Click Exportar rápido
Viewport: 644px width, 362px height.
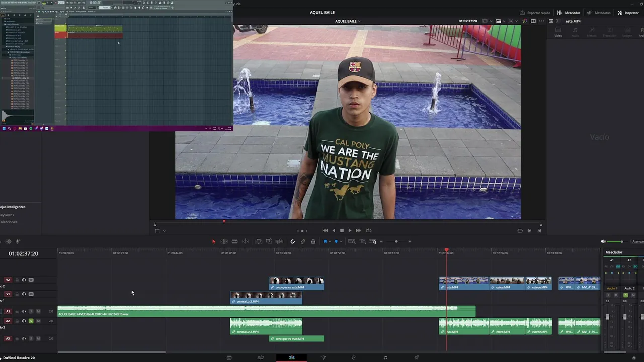coord(535,13)
